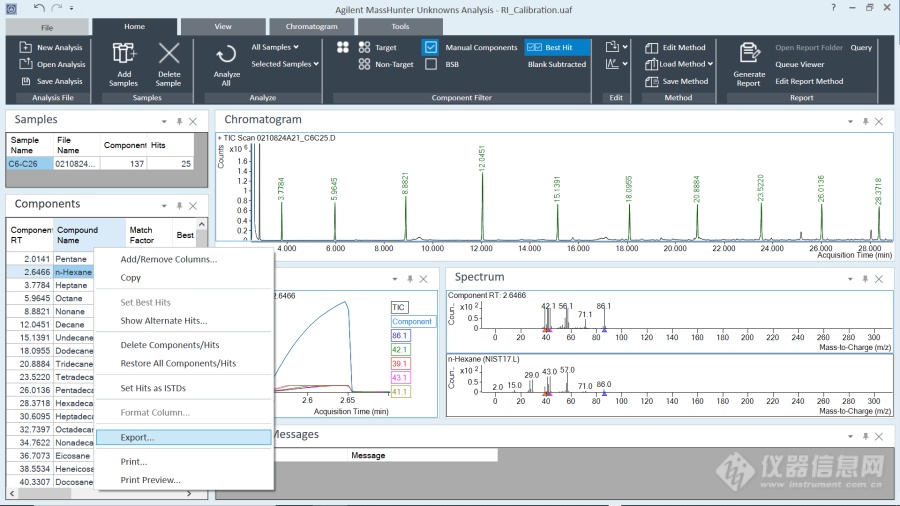Open the All Samples dropdown
The image size is (900, 506).
(x=275, y=47)
